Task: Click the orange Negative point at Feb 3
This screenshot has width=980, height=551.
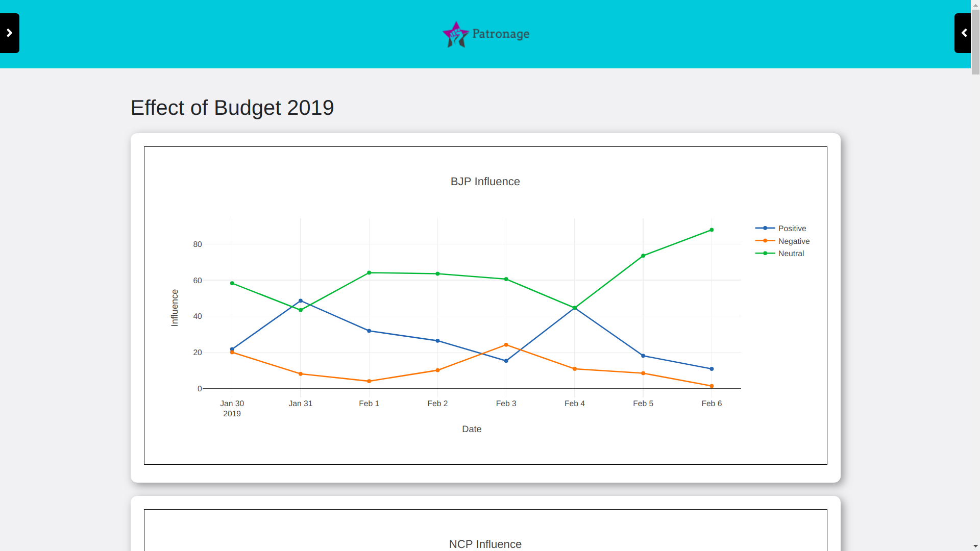Action: point(506,345)
